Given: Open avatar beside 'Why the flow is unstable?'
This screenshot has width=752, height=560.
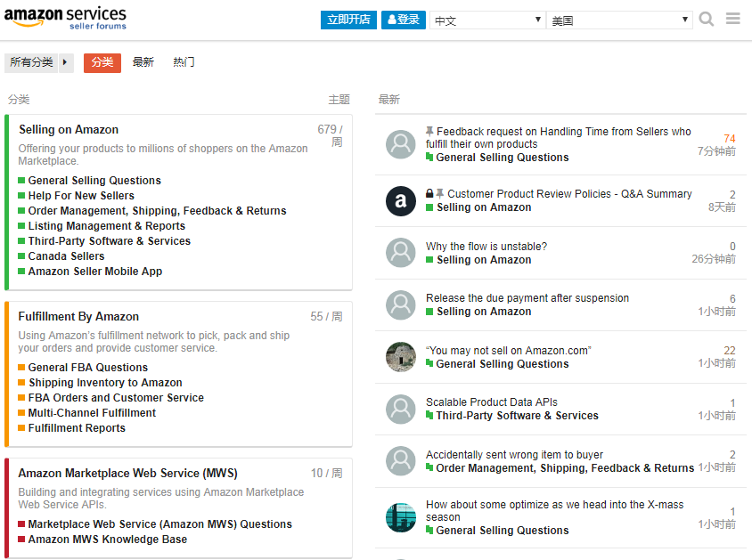Looking at the screenshot, I should (x=400, y=253).
